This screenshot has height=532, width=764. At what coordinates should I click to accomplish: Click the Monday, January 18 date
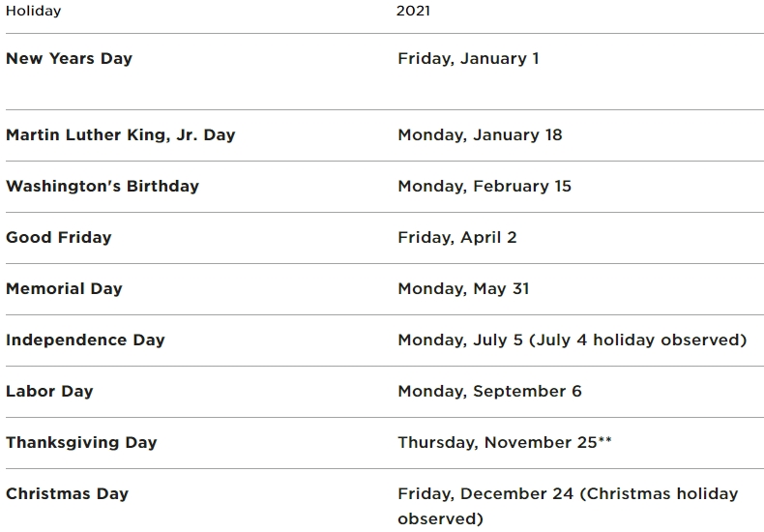[480, 134]
